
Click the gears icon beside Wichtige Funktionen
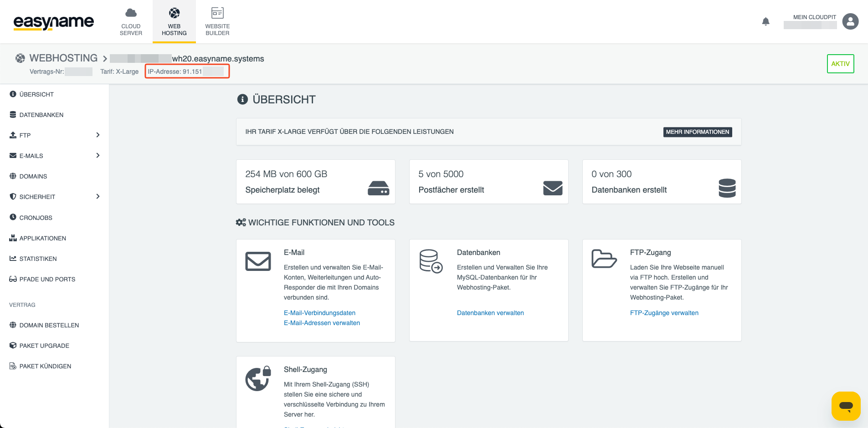click(x=241, y=223)
